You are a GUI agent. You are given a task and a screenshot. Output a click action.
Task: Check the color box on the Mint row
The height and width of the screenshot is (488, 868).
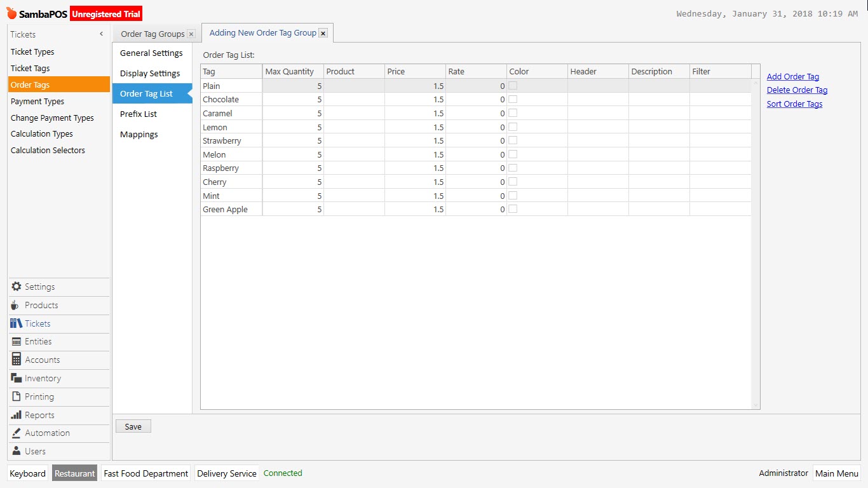pos(513,195)
